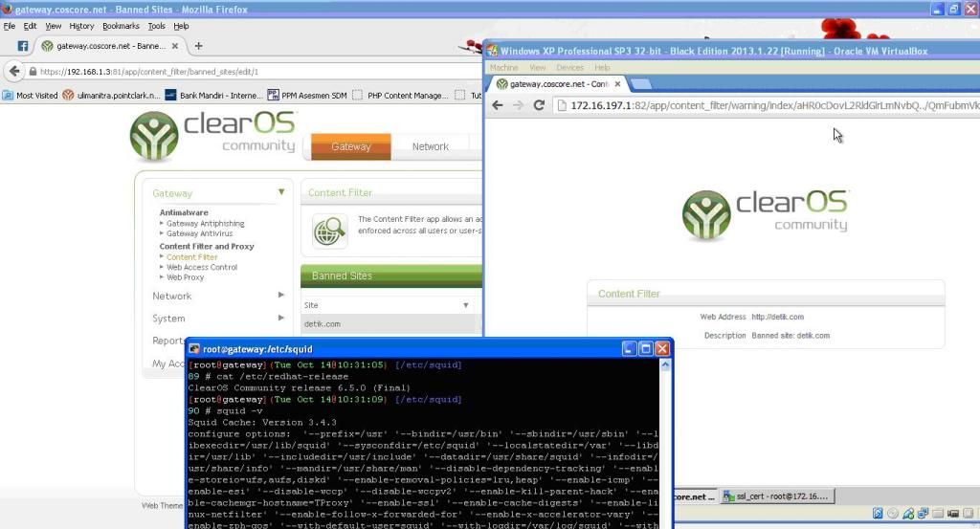Close the gateway.coscore.net Chrome tab in VM
The width and height of the screenshot is (980, 529).
pos(617,83)
